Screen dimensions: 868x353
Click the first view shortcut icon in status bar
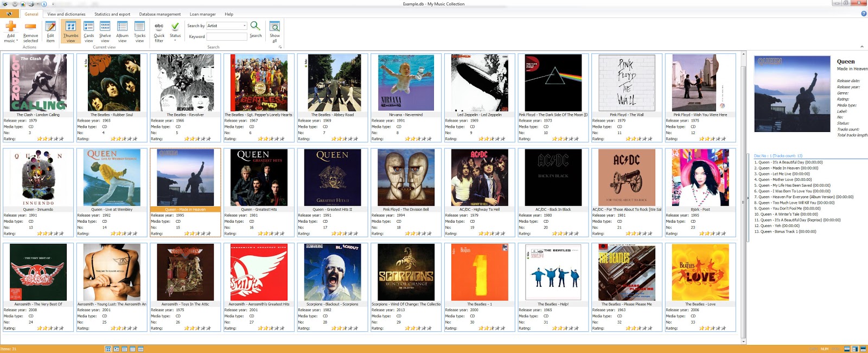click(x=108, y=349)
